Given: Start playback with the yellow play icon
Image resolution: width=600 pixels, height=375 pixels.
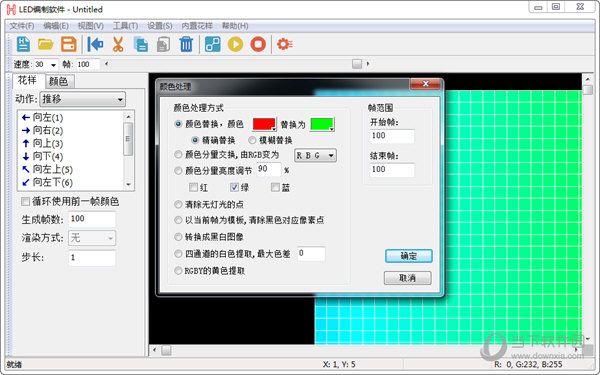Looking at the screenshot, I should point(235,44).
